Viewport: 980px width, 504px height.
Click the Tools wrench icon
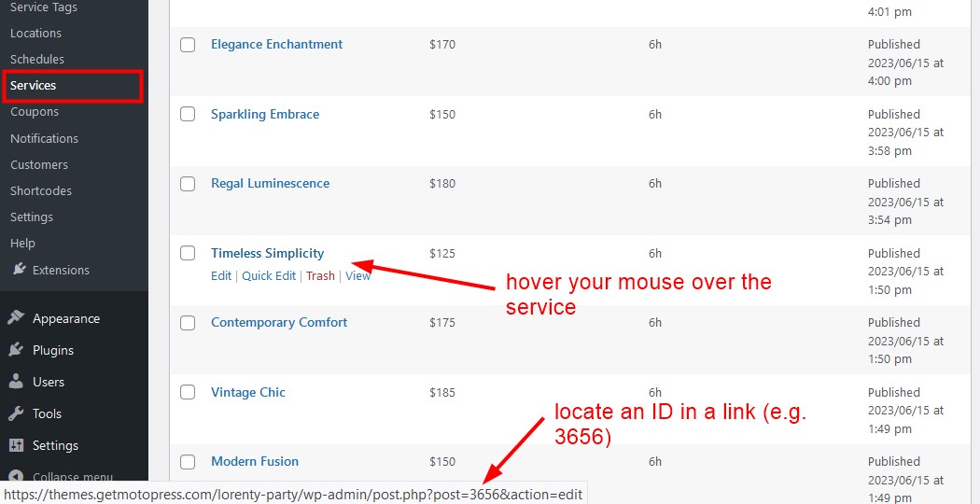pyautogui.click(x=16, y=413)
